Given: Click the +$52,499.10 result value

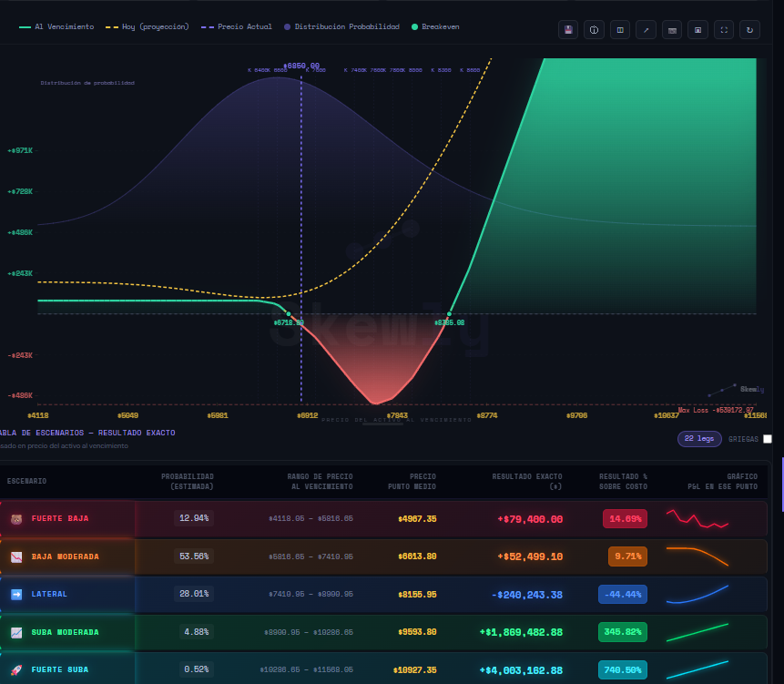Looking at the screenshot, I should tap(530, 557).
